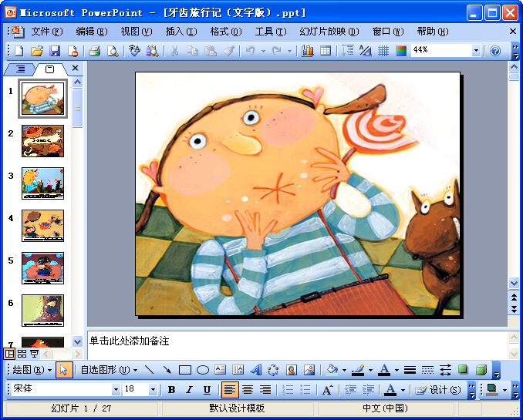Click 设计 design button
Screen dimensions: 523x420
[x=438, y=389]
